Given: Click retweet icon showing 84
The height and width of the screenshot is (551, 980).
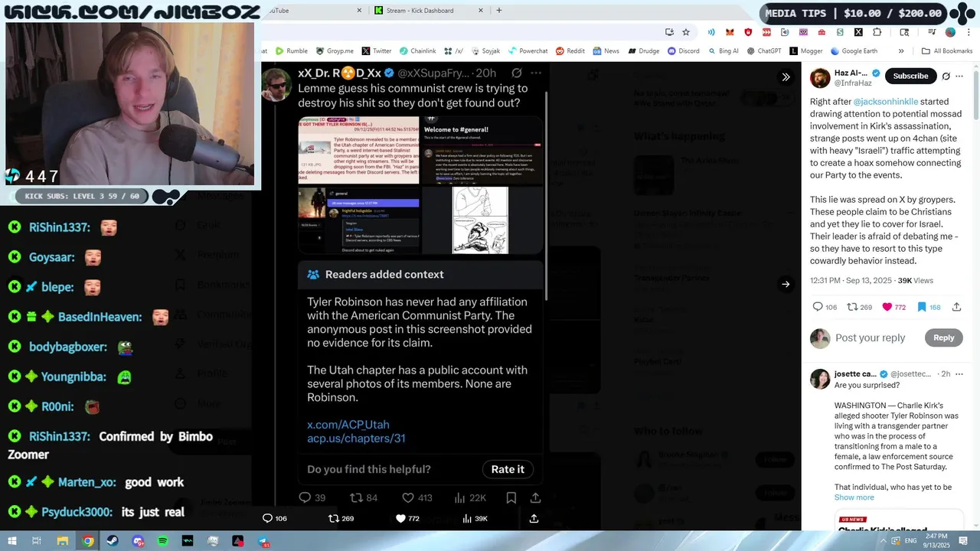Looking at the screenshot, I should click(x=356, y=497).
